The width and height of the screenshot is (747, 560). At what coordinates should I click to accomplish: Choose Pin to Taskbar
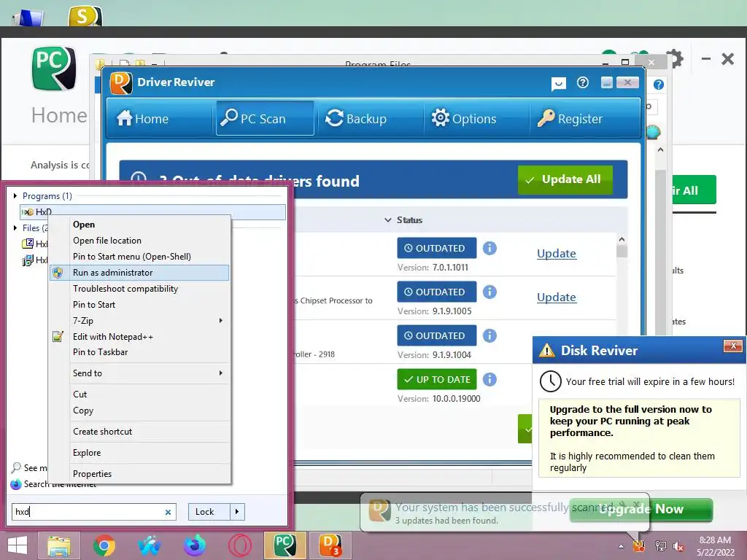coord(139,352)
